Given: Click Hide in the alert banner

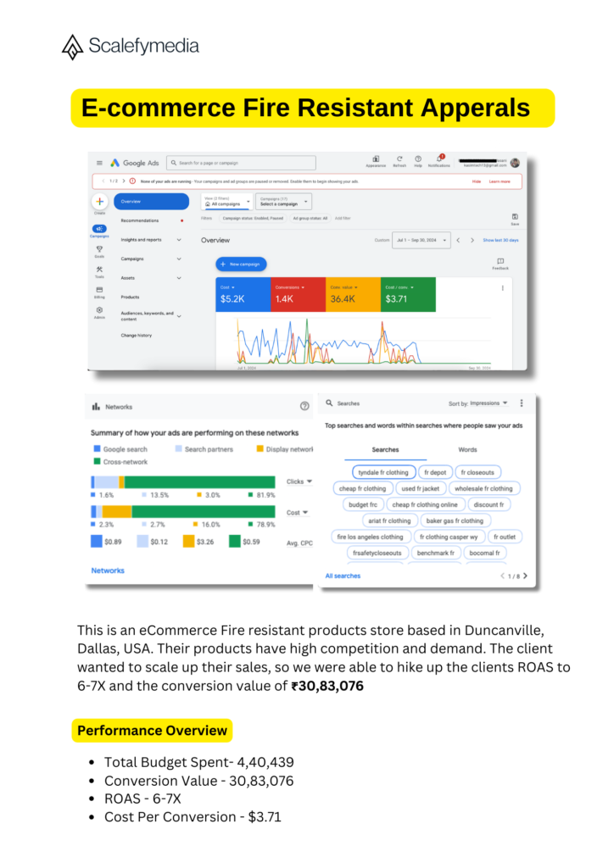Looking at the screenshot, I should pyautogui.click(x=476, y=181).
